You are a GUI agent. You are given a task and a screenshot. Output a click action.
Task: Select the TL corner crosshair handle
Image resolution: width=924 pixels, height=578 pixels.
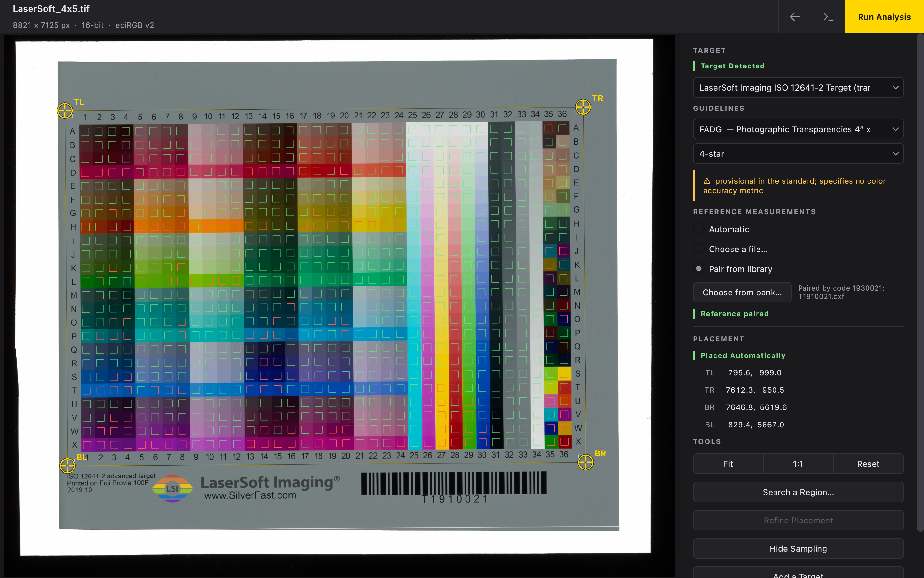coord(65,110)
